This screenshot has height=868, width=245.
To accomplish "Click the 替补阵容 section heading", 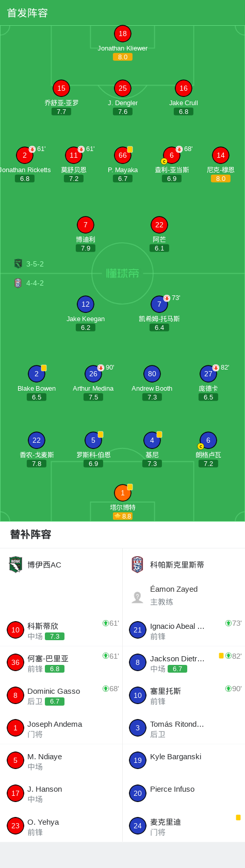I will (31, 535).
